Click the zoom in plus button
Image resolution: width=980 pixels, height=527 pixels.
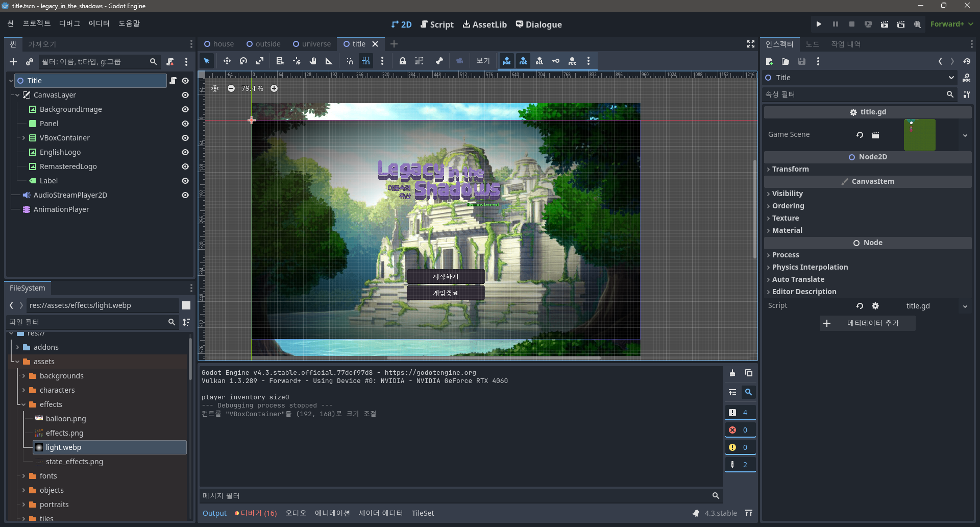click(274, 88)
